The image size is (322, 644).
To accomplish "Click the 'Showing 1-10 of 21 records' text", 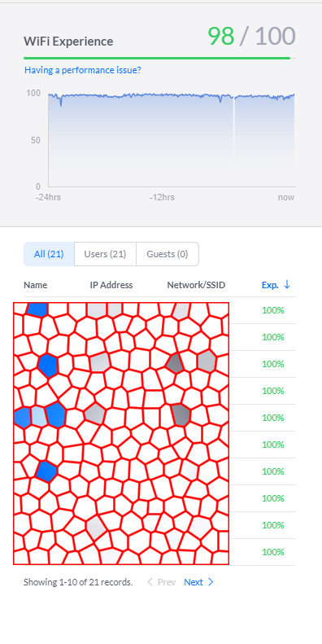I will tap(78, 582).
